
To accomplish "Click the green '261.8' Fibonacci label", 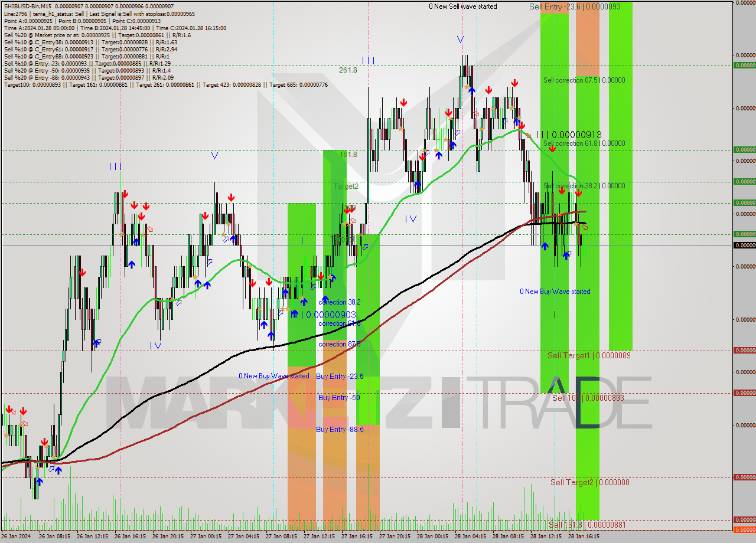I will click(x=348, y=70).
